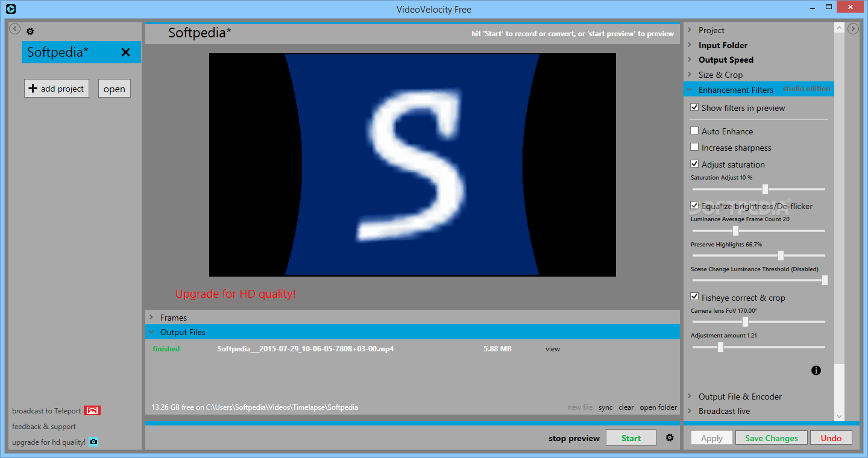This screenshot has width=868, height=458.
Task: Click the free disk space path text
Action: pyautogui.click(x=255, y=407)
